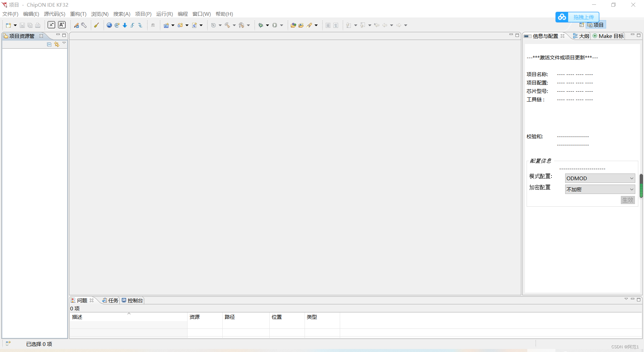This screenshot has width=644, height=352.
Task: Click the toggle comment lines icon
Action: pyautogui.click(x=153, y=25)
